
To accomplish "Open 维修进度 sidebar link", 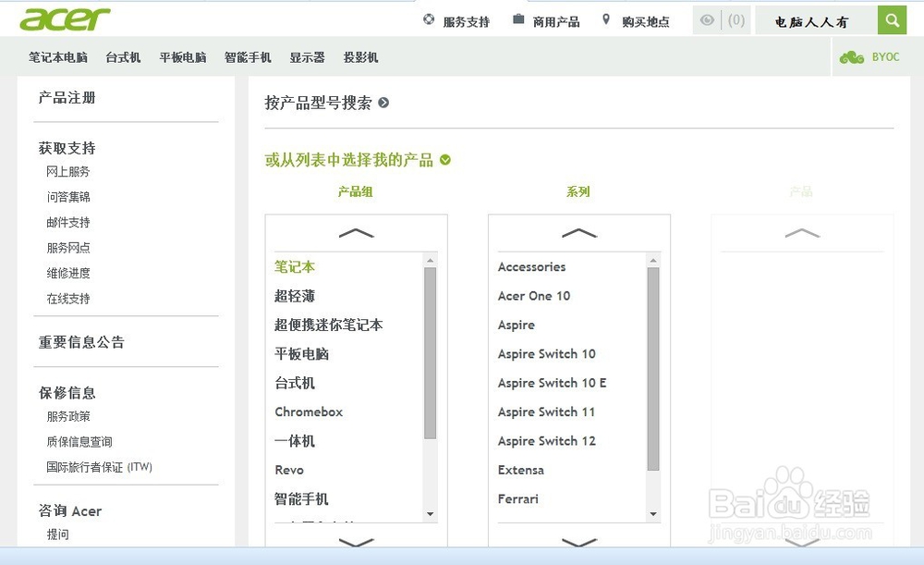I will tap(68, 273).
